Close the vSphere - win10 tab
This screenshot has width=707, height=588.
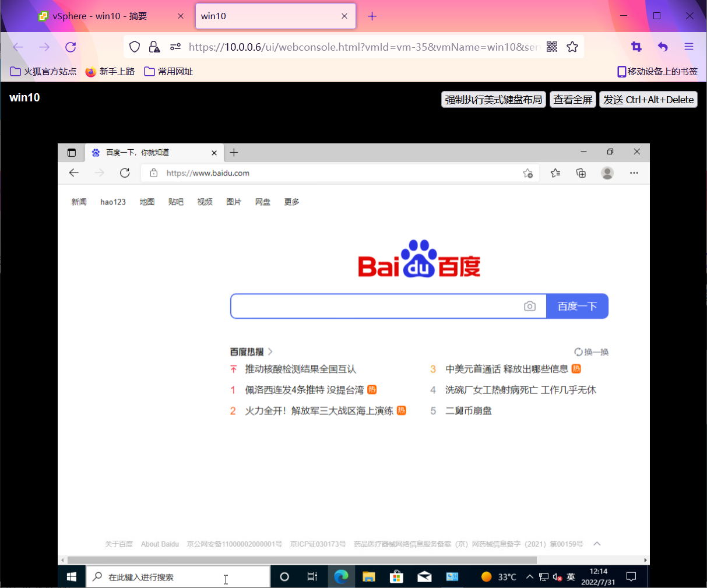click(181, 16)
